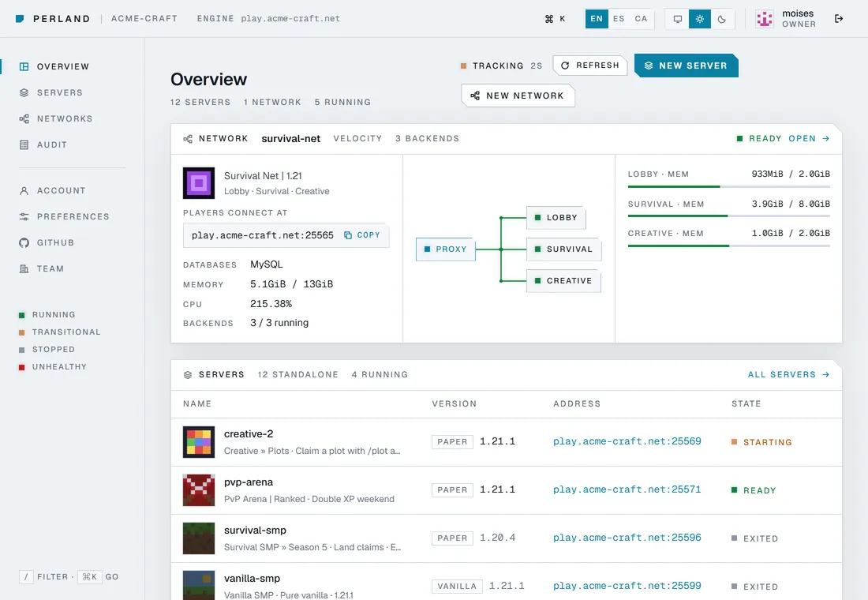Click the New Network button
Image resolution: width=868 pixels, height=600 pixels.
(518, 96)
